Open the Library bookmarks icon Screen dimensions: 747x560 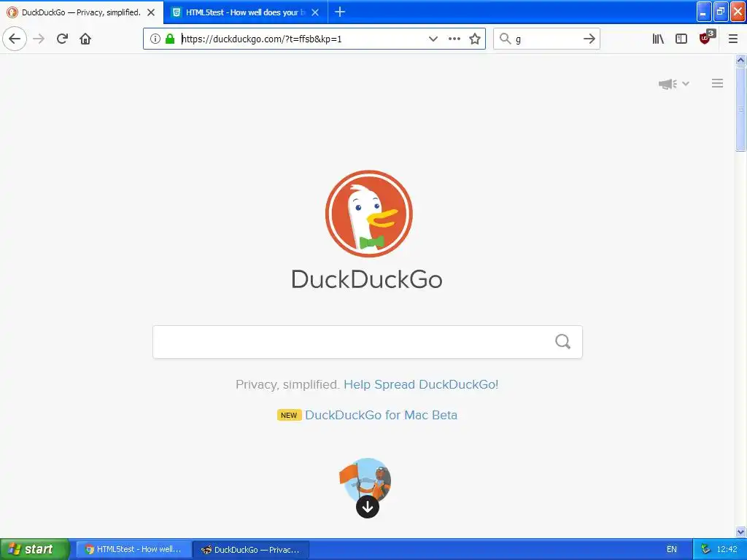(x=658, y=39)
